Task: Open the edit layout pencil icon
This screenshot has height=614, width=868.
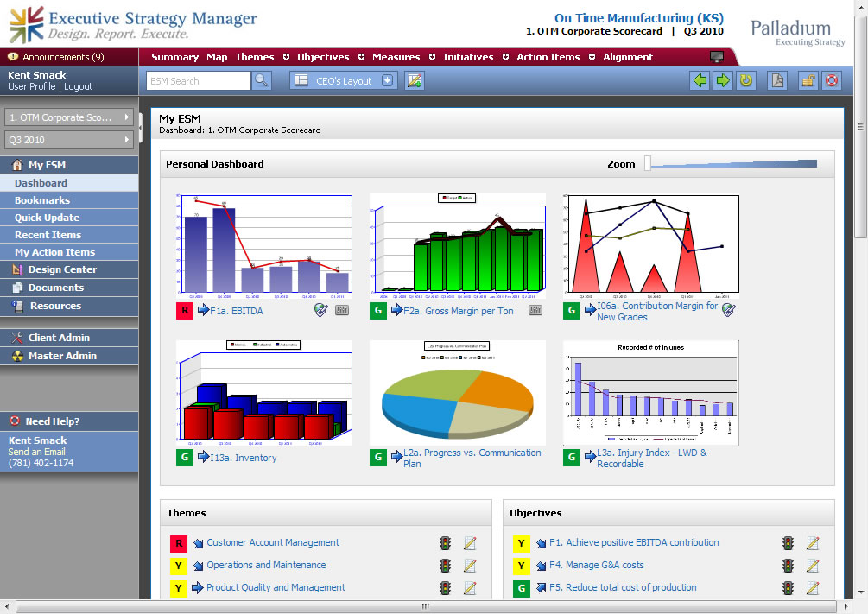Action: click(x=414, y=81)
